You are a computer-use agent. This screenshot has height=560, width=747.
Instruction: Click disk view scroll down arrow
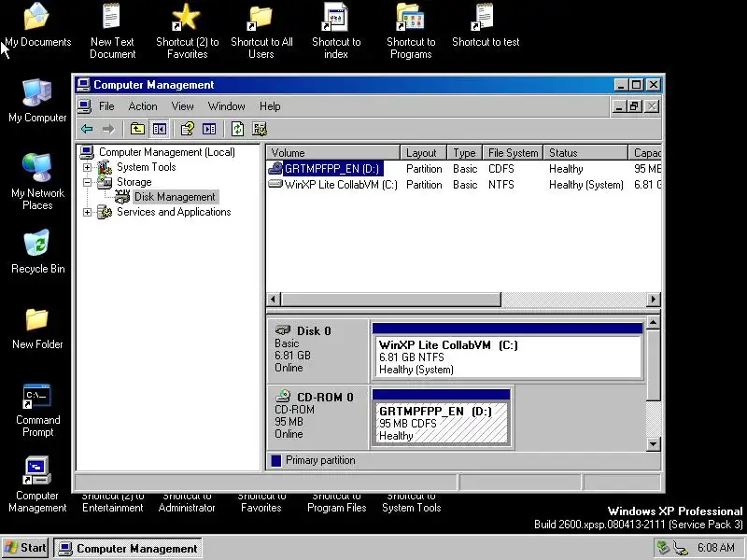pyautogui.click(x=653, y=444)
